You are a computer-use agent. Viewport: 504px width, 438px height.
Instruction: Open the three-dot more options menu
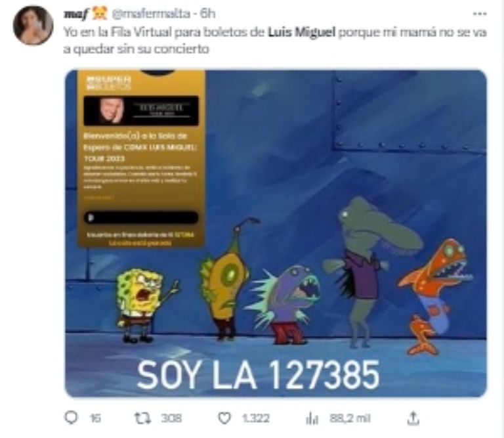click(x=480, y=14)
